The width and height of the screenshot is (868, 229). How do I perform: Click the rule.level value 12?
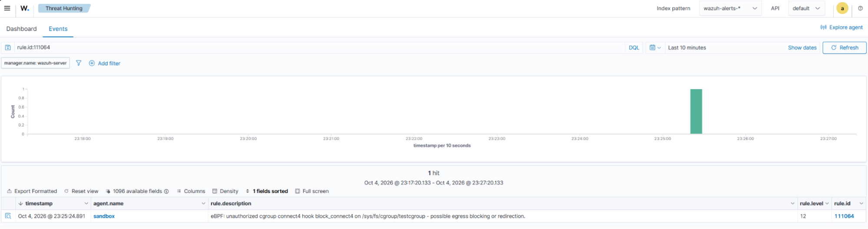(803, 216)
